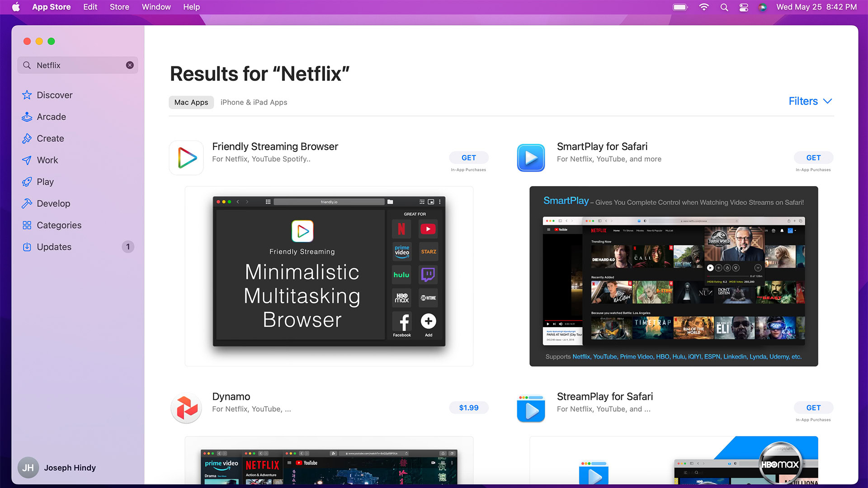Image resolution: width=868 pixels, height=488 pixels.
Task: Clear the Netflix search field
Action: (x=130, y=65)
